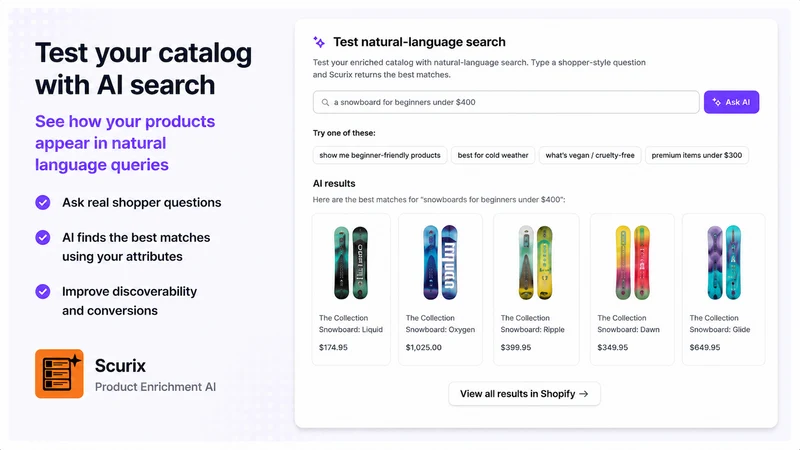Click the sparkle icon on Ask AI button
The width and height of the screenshot is (800, 450).
pos(716,102)
